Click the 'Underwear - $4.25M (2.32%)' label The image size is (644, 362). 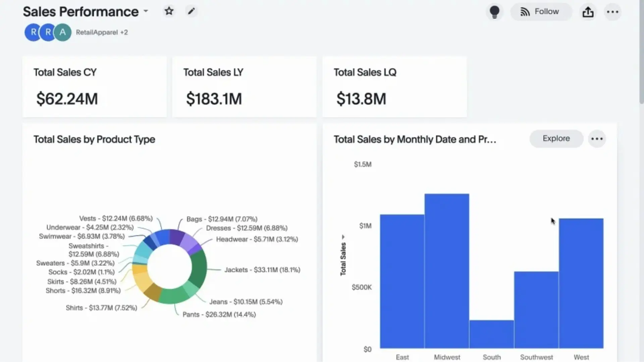click(x=90, y=227)
